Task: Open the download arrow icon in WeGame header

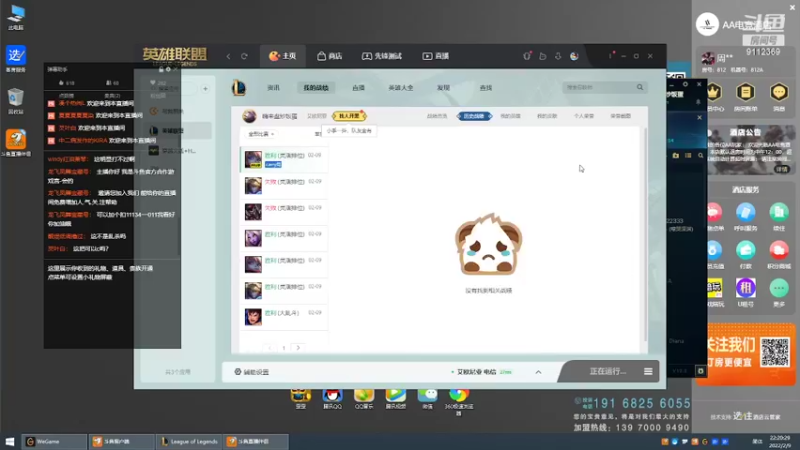Action: (x=558, y=56)
